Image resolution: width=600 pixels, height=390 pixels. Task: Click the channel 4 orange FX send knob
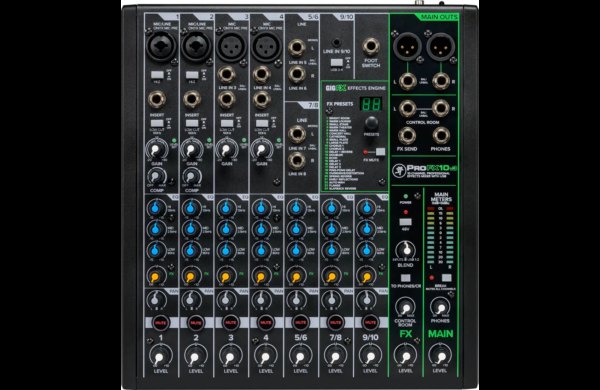click(261, 276)
